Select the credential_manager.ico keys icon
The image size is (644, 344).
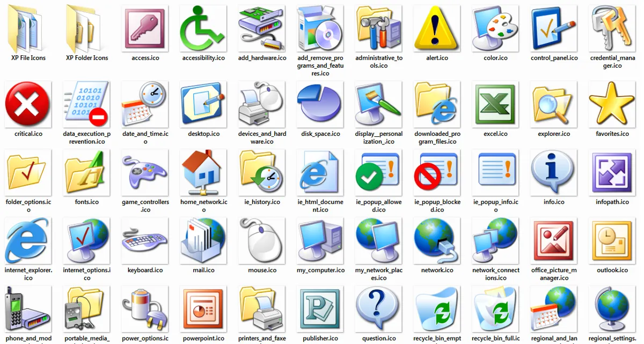pos(612,28)
